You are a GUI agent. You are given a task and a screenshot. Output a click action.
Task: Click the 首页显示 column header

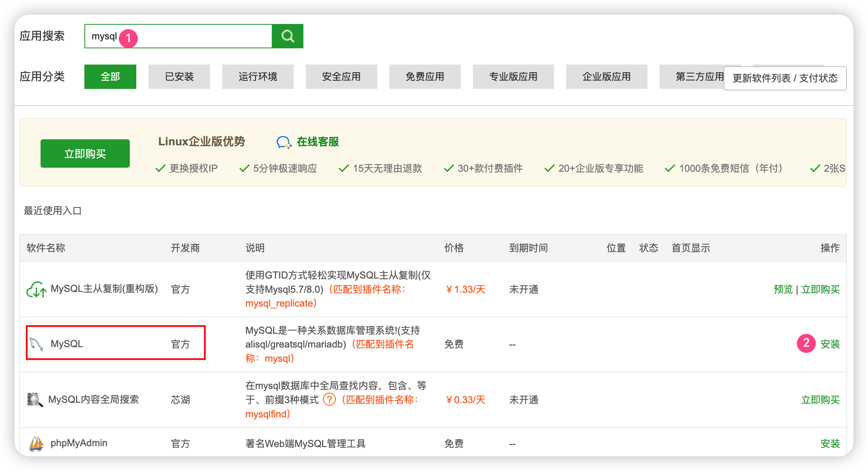[x=691, y=248]
